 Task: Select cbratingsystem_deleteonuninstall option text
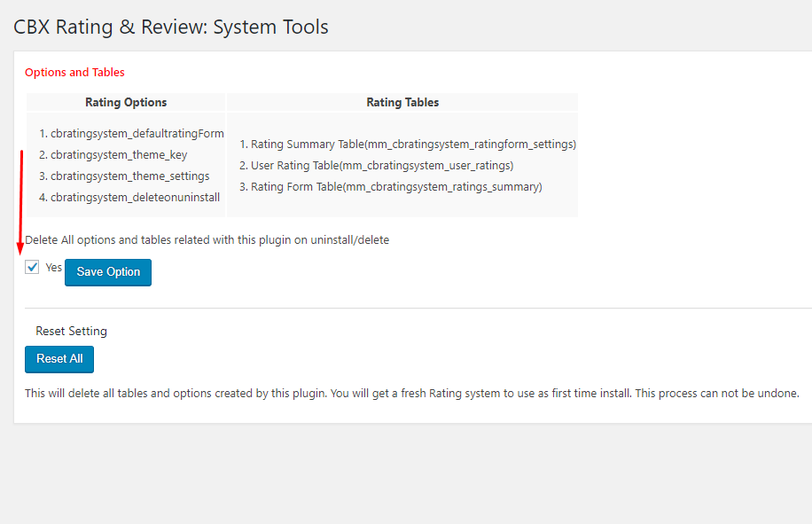click(135, 198)
